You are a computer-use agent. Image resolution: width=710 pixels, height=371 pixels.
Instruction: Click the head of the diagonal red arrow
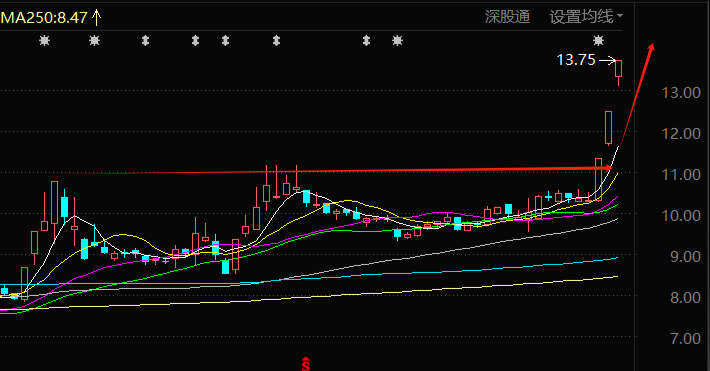(651, 48)
